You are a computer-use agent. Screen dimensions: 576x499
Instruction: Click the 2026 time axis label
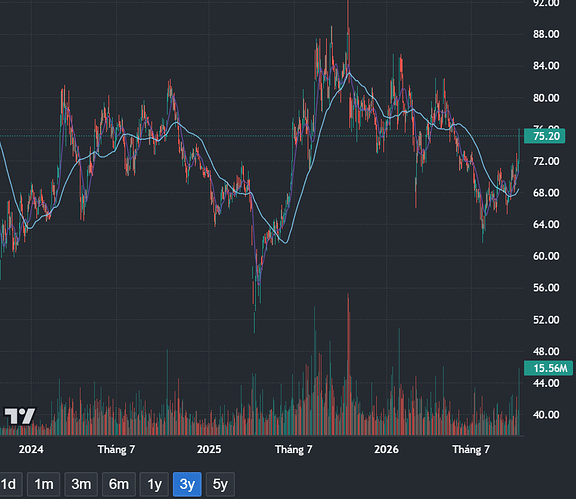[x=386, y=449]
